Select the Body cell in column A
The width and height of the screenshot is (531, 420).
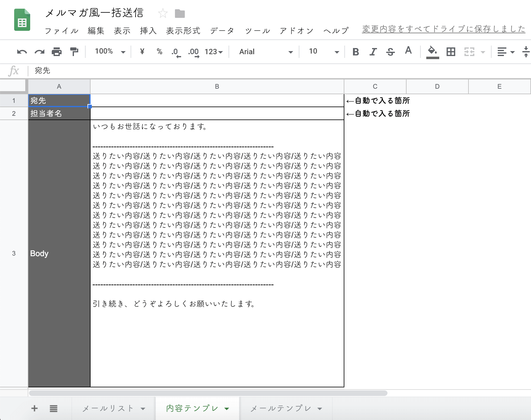(x=59, y=253)
